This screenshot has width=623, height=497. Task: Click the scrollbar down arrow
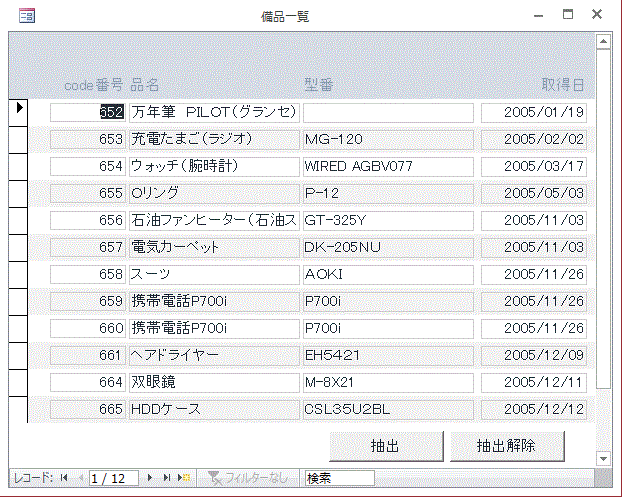[x=604, y=459]
